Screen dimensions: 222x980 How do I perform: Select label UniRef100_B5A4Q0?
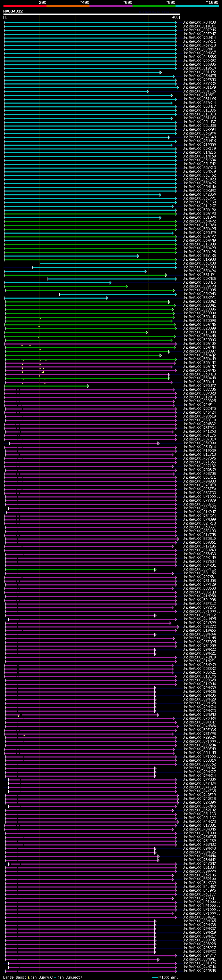click(x=199, y=343)
